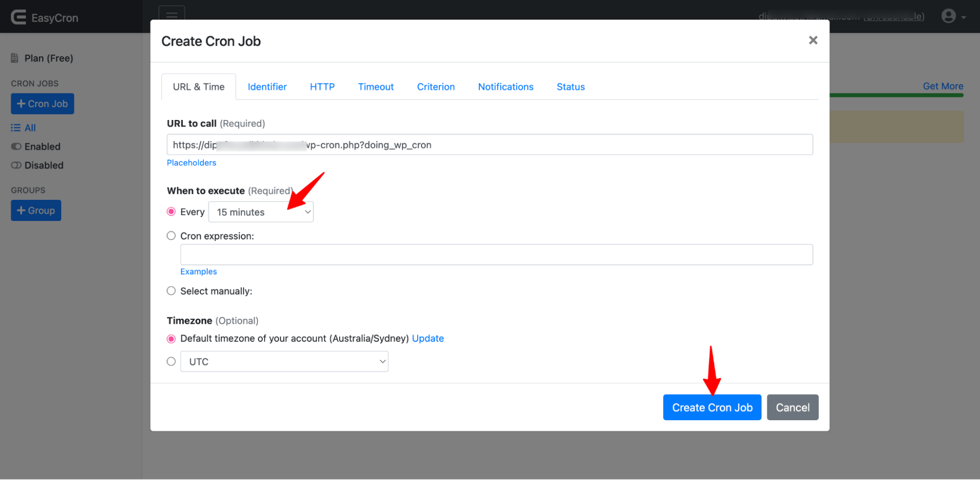Viewport: 980px width, 480px height.
Task: Select the Select manually option
Action: (171, 290)
